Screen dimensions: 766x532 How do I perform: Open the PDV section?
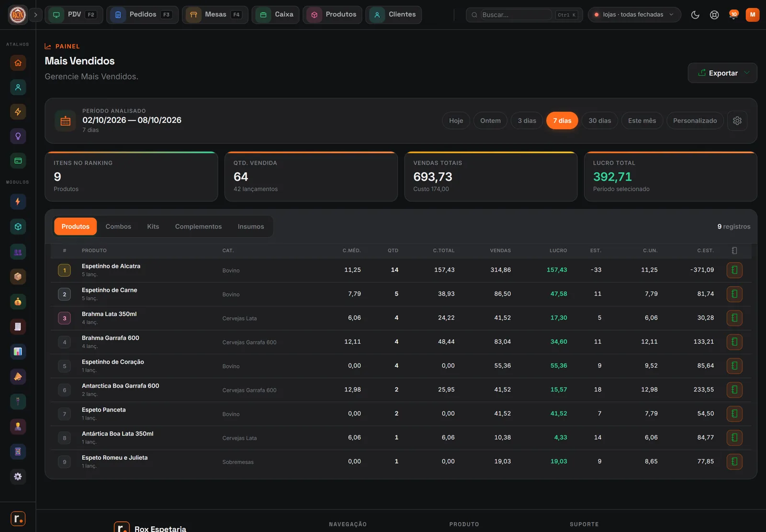pyautogui.click(x=74, y=15)
